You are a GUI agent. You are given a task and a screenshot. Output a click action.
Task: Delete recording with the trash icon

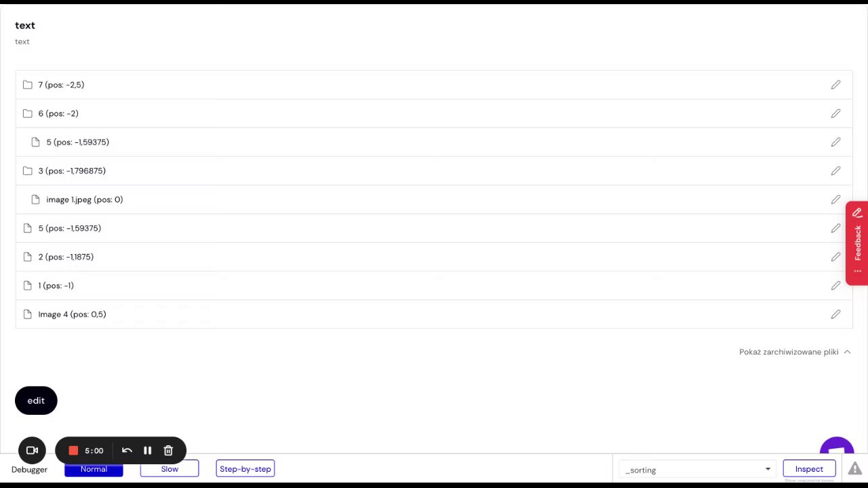(x=168, y=451)
